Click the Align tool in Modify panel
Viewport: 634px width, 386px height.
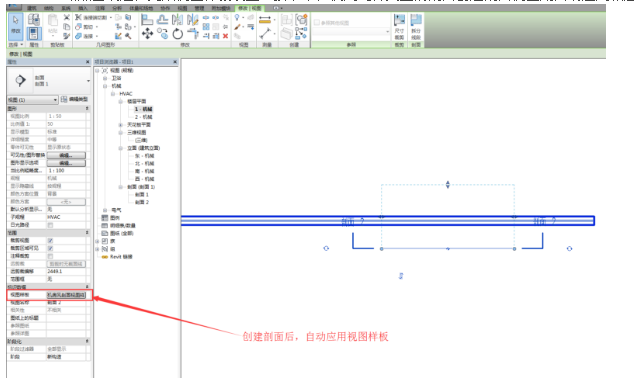pyautogui.click(x=147, y=19)
